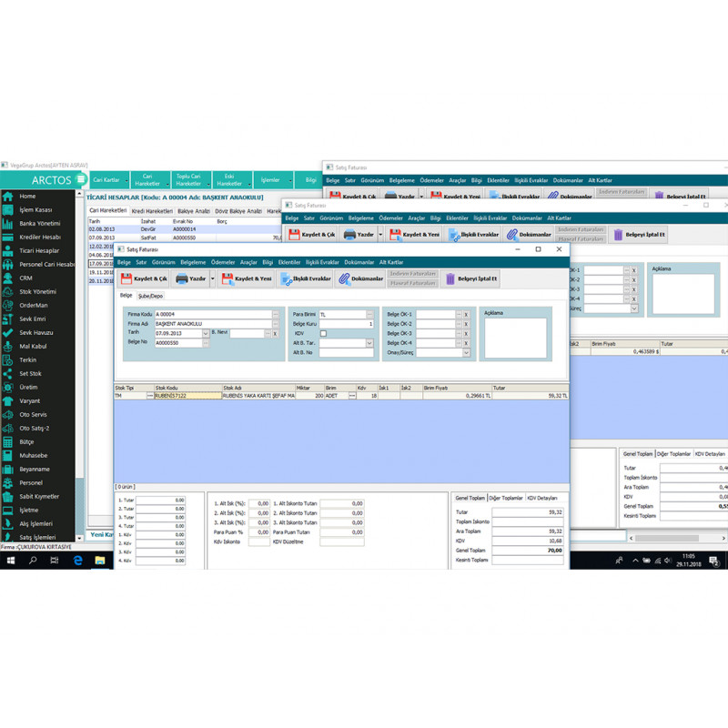This screenshot has height=728, width=728.
Task: Open File Explorer from the taskbar
Action: pos(100,561)
